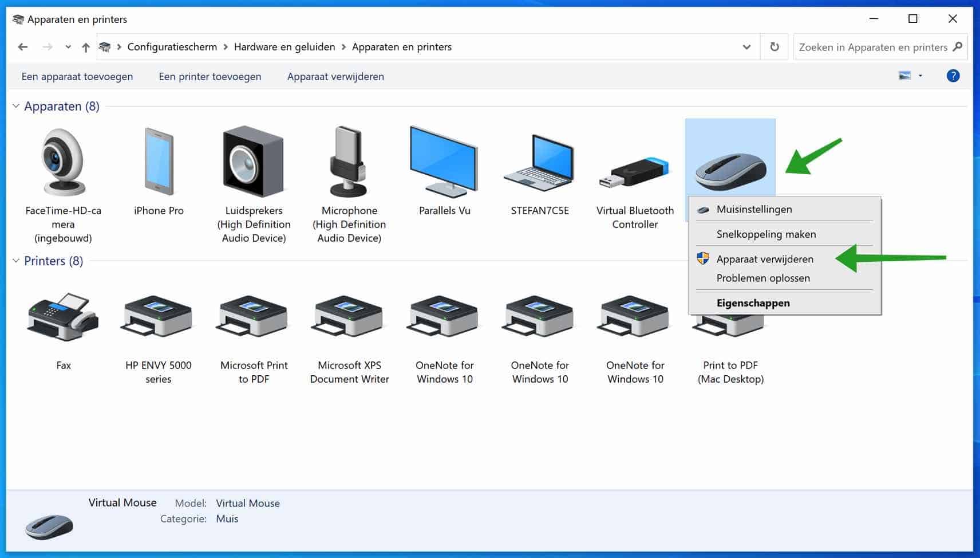Select the Microphone device icon
The width and height of the screenshot is (980, 558).
(349, 163)
